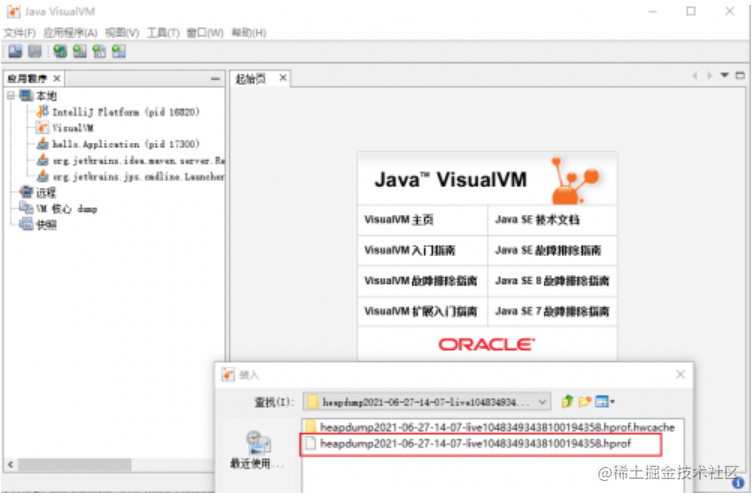Select the 远程 node
Image resolution: width=755 pixels, height=497 pixels.
pos(46,193)
